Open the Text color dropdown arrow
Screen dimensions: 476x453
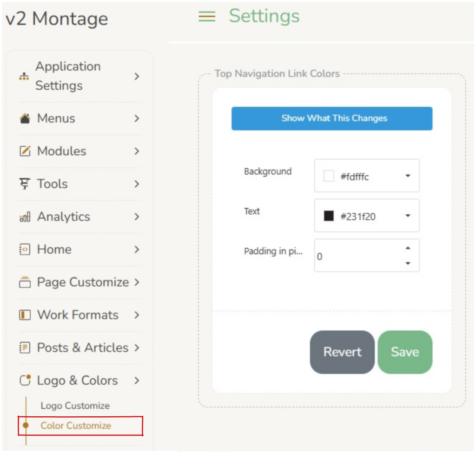408,216
